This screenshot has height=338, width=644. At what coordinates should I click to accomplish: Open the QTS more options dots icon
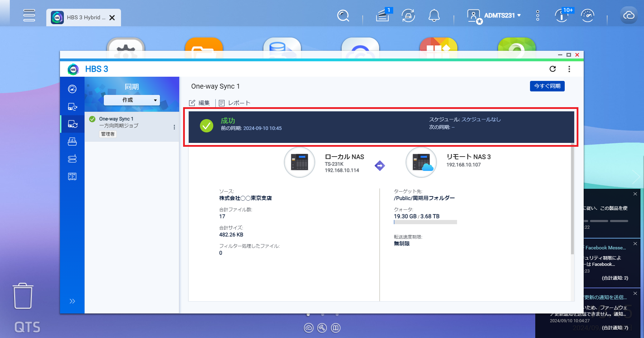(x=538, y=16)
